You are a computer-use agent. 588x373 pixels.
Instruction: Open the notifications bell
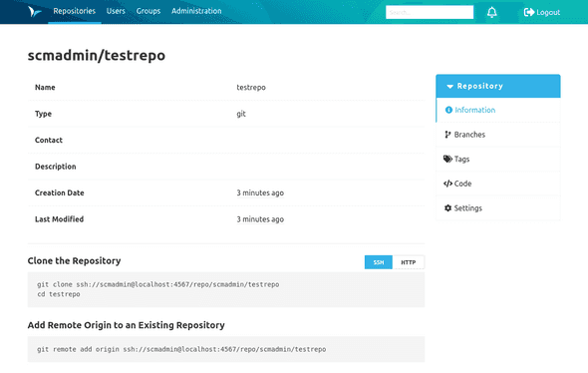[x=491, y=12]
